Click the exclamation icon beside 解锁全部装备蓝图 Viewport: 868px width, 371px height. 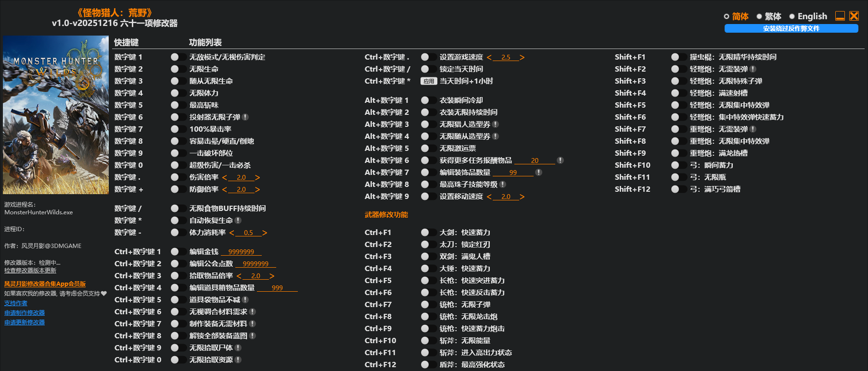[253, 336]
